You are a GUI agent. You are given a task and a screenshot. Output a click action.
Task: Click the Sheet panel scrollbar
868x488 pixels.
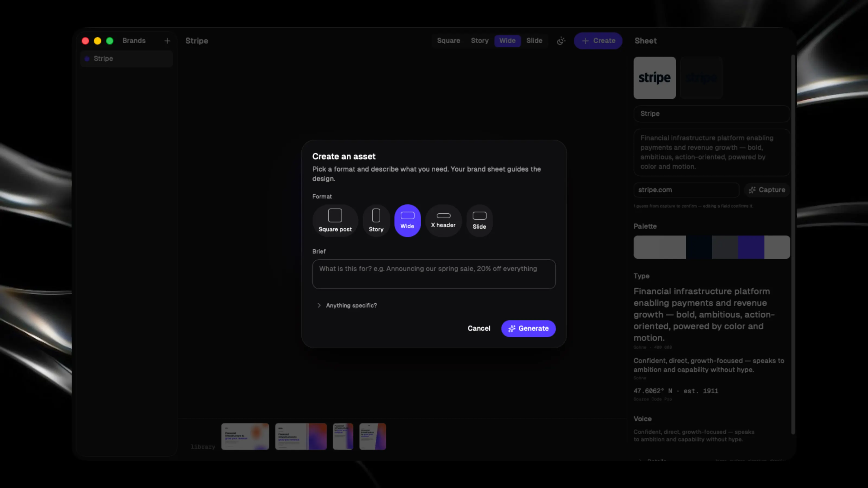point(793,245)
